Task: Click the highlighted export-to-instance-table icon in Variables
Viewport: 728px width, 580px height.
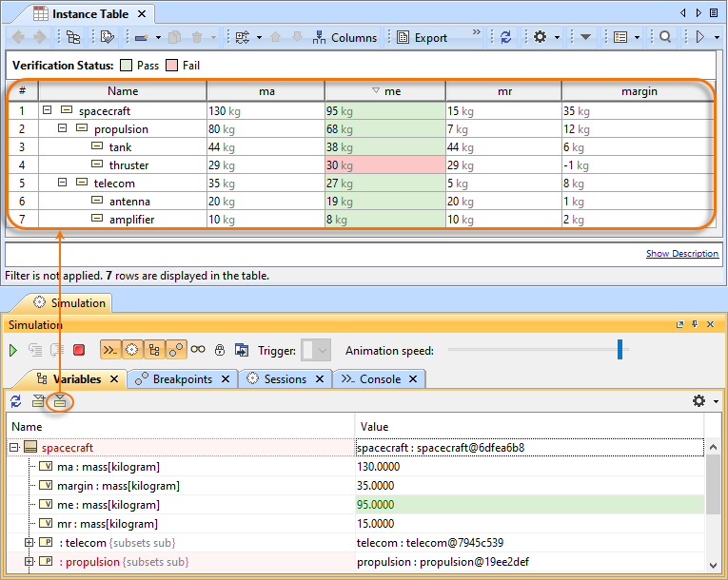Action: (x=60, y=401)
